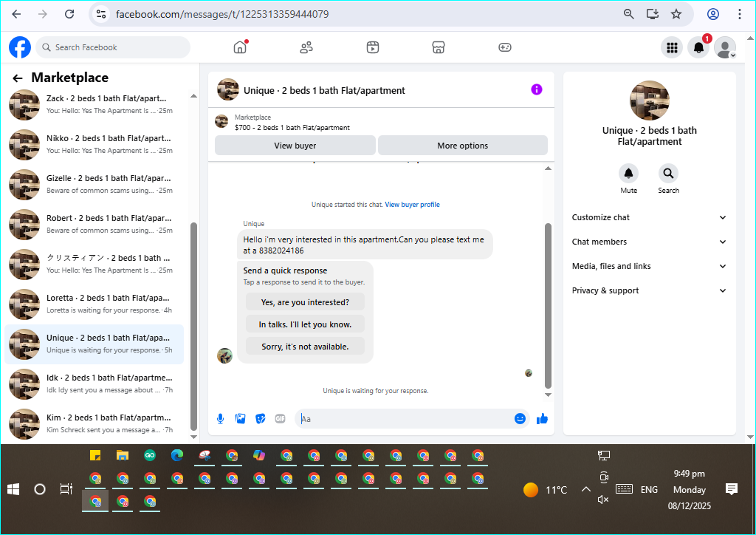The height and width of the screenshot is (535, 756).
Task: Mute this conversation bell icon
Action: tap(629, 173)
